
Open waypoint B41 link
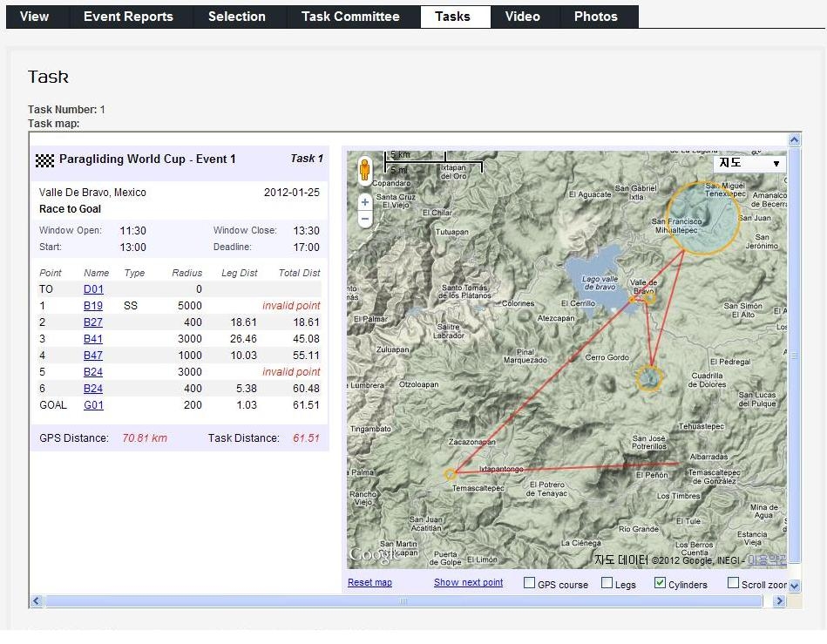pos(93,339)
